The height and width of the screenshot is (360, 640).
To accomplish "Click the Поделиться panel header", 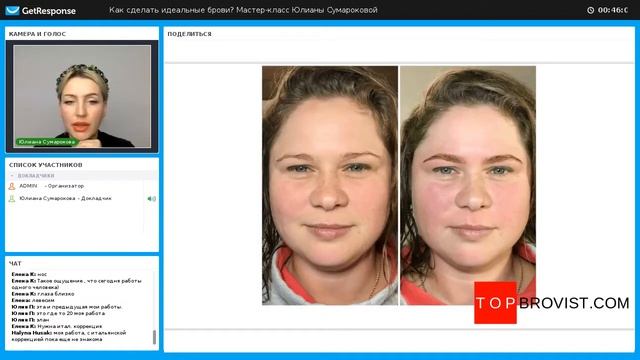I will tap(189, 34).
